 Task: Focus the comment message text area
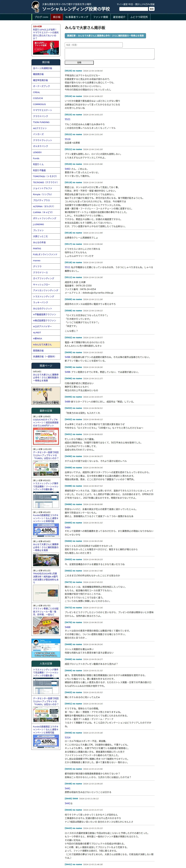tap(109, 54)
